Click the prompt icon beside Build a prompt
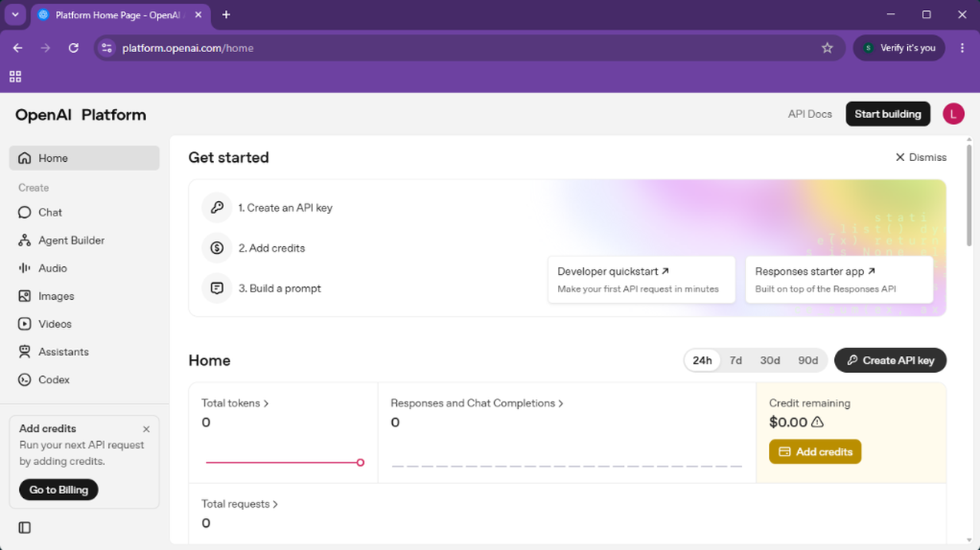The width and height of the screenshot is (980, 550). point(217,288)
